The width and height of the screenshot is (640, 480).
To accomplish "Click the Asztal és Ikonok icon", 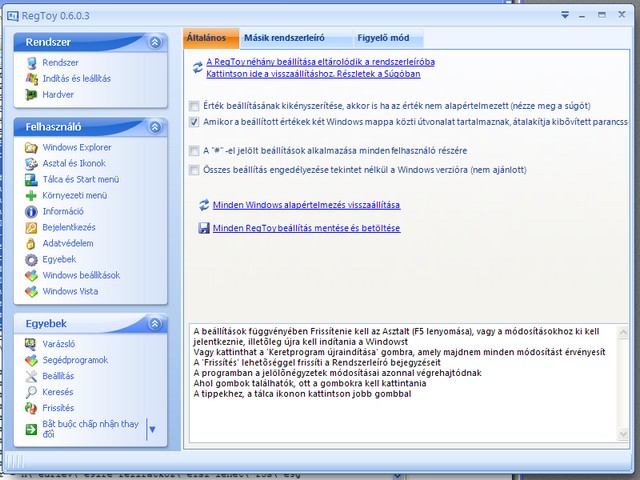I will pyautogui.click(x=31, y=163).
